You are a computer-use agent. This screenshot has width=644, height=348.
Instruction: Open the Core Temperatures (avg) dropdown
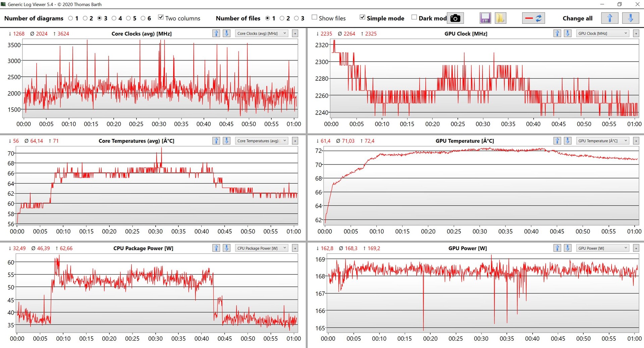pyautogui.click(x=262, y=141)
